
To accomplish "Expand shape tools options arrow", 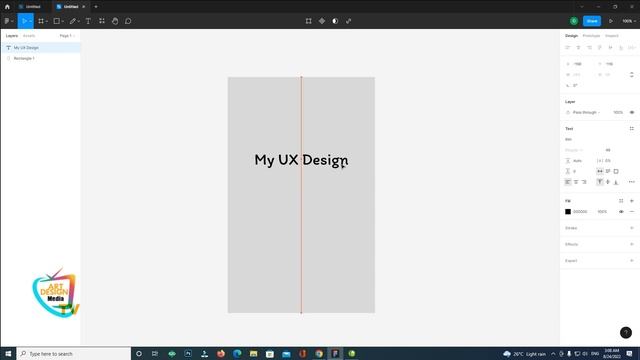I will point(63,21).
